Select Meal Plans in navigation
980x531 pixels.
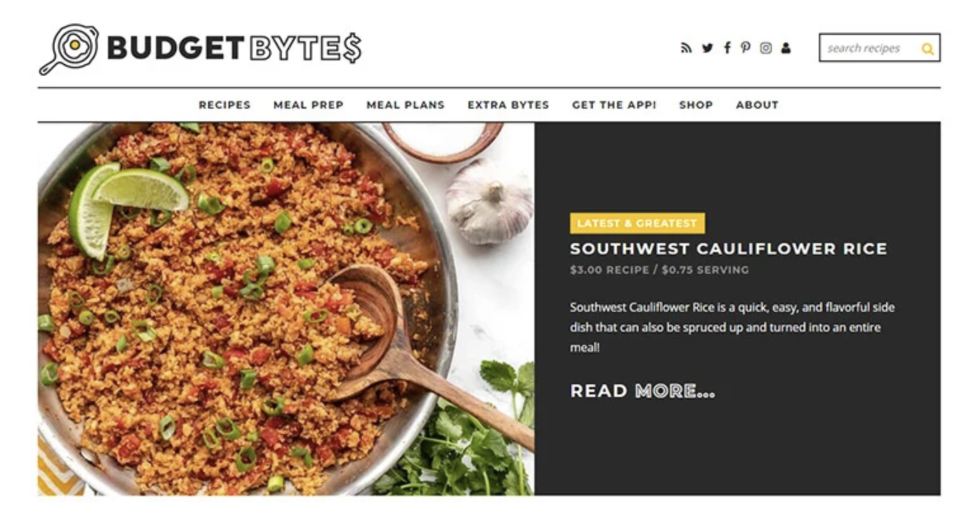click(x=406, y=105)
